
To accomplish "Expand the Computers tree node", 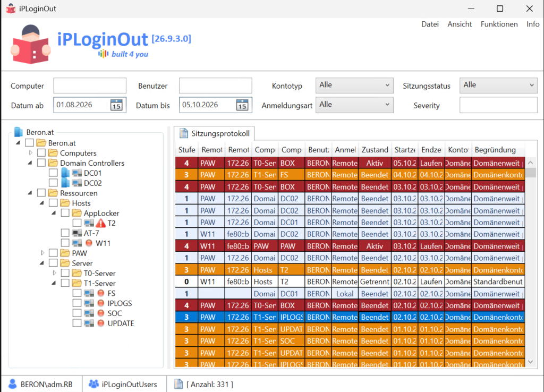I will coord(30,152).
